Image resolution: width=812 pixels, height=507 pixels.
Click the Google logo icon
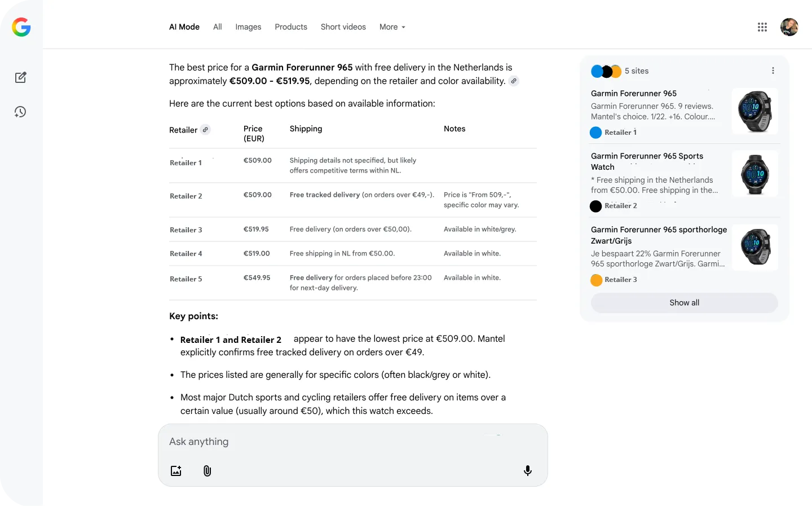(21, 27)
